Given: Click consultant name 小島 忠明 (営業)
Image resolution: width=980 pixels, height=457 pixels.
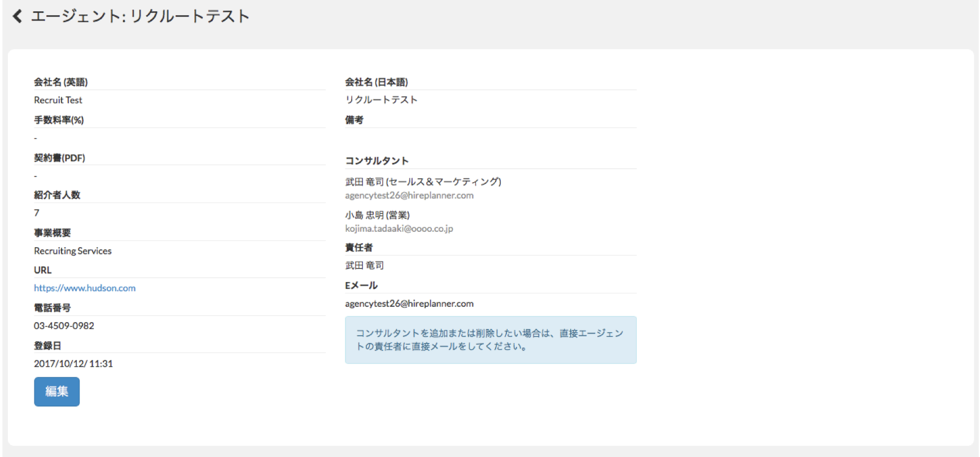Looking at the screenshot, I should [x=377, y=215].
